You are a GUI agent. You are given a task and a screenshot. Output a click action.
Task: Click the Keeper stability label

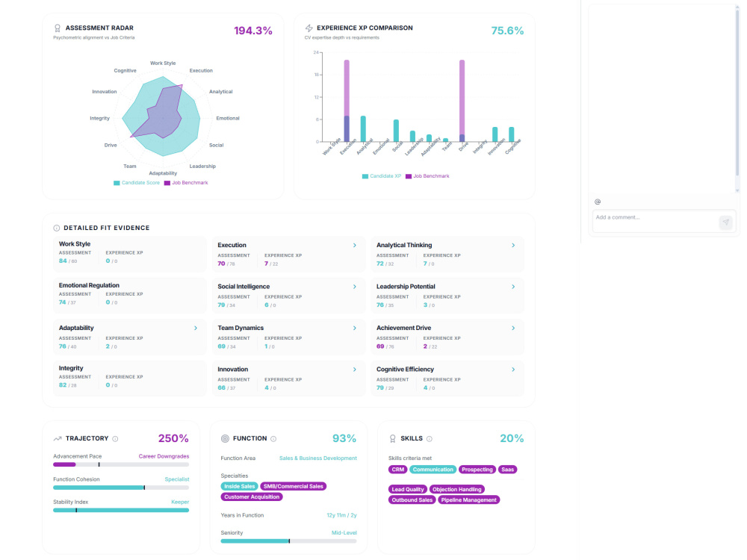180,503
